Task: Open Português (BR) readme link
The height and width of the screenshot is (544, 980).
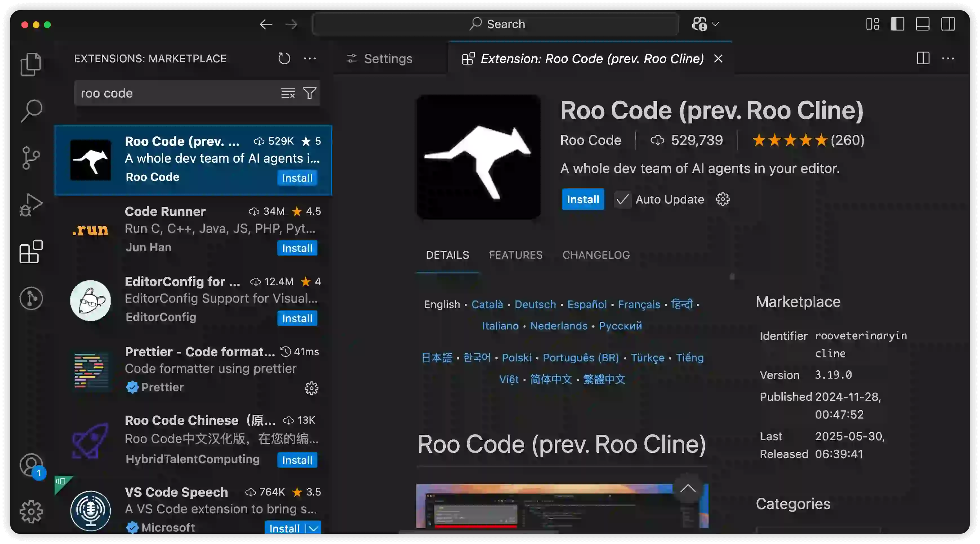Action: pyautogui.click(x=581, y=357)
